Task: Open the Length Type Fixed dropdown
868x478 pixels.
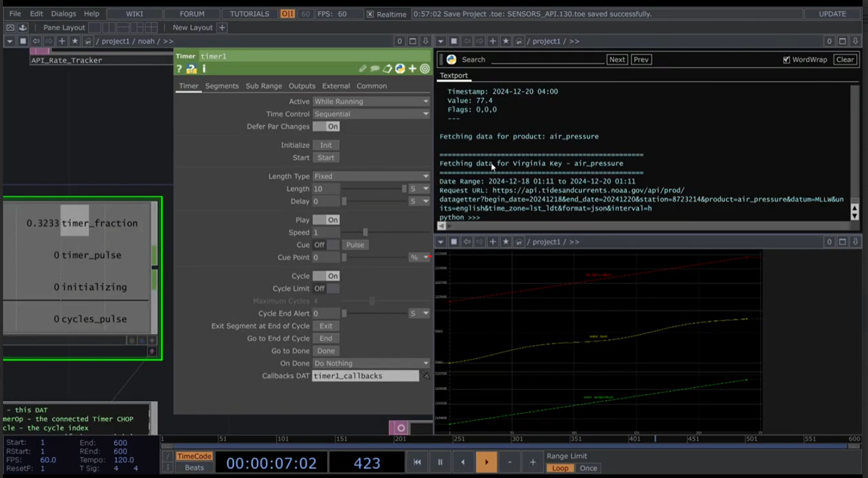Action: click(x=371, y=176)
